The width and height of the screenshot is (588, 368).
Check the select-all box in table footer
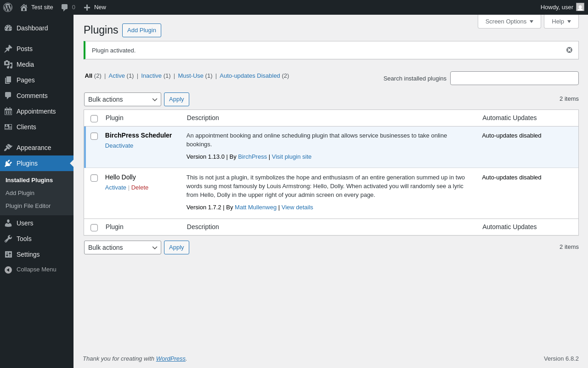click(94, 228)
